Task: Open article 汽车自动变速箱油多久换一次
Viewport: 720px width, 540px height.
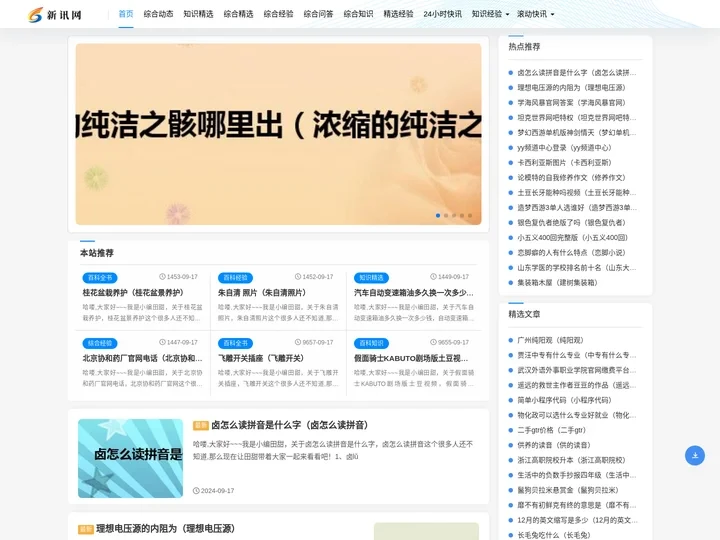Action: pyautogui.click(x=414, y=292)
